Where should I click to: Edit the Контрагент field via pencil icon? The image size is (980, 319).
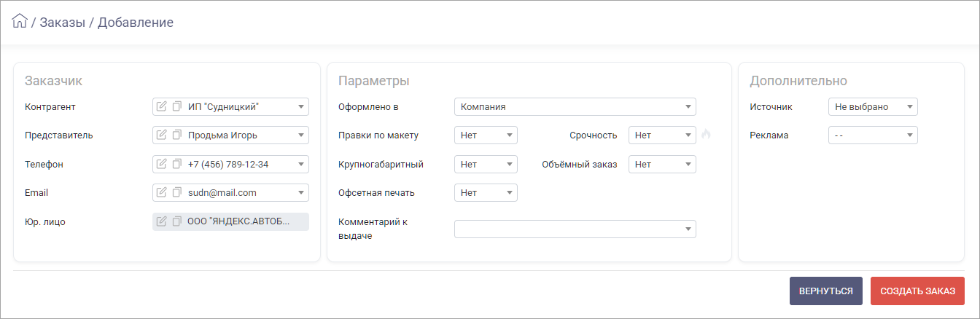162,106
